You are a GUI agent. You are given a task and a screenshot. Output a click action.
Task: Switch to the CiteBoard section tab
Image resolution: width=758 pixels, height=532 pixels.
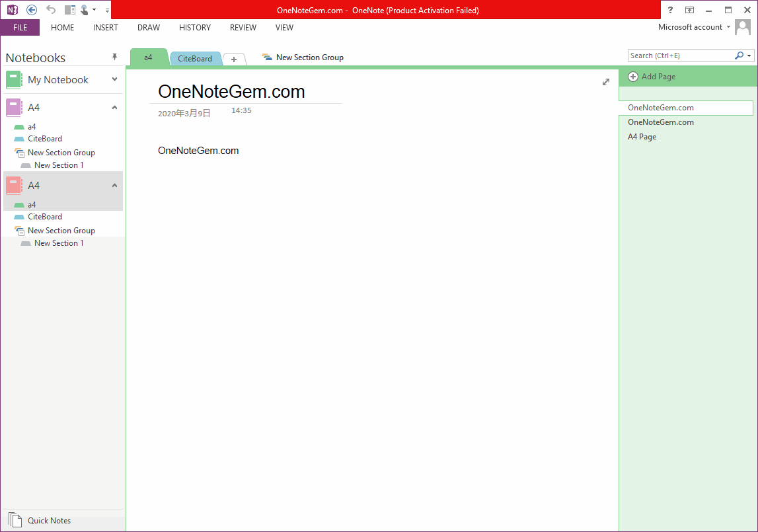pyautogui.click(x=195, y=59)
